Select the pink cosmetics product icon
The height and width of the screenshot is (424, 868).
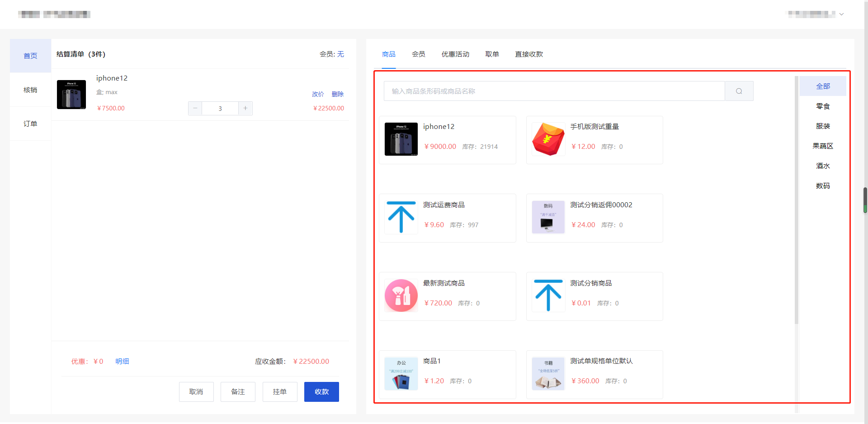pyautogui.click(x=401, y=295)
